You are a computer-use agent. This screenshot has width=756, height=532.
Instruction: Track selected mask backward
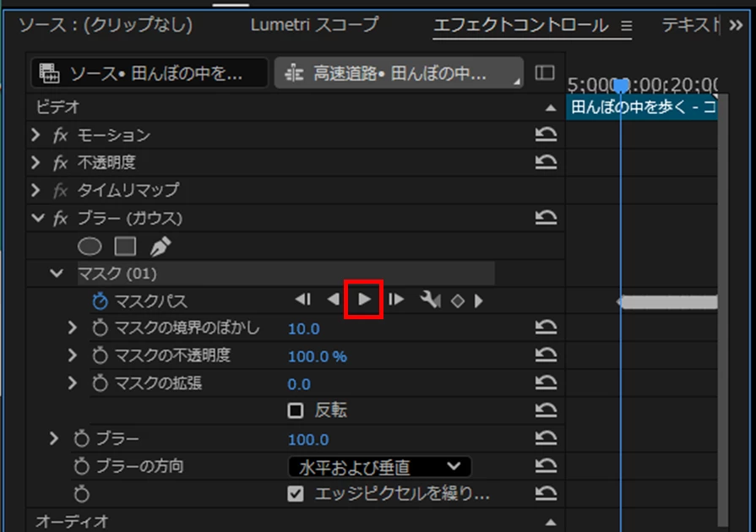(334, 300)
